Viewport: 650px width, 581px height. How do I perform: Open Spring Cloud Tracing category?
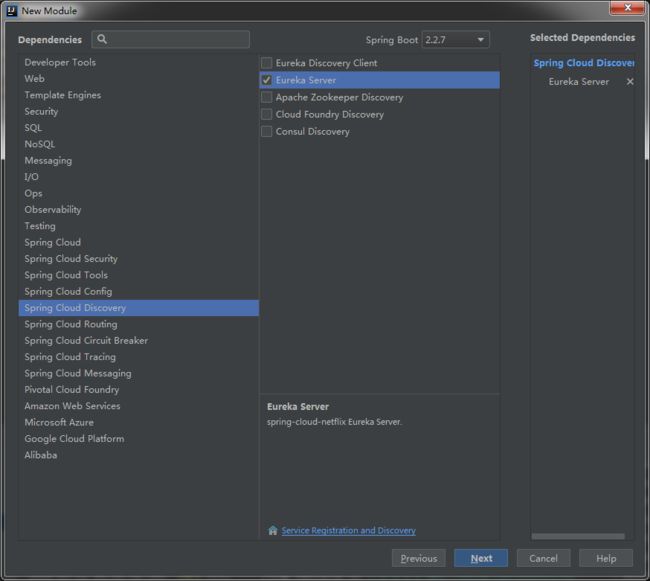tap(139, 357)
